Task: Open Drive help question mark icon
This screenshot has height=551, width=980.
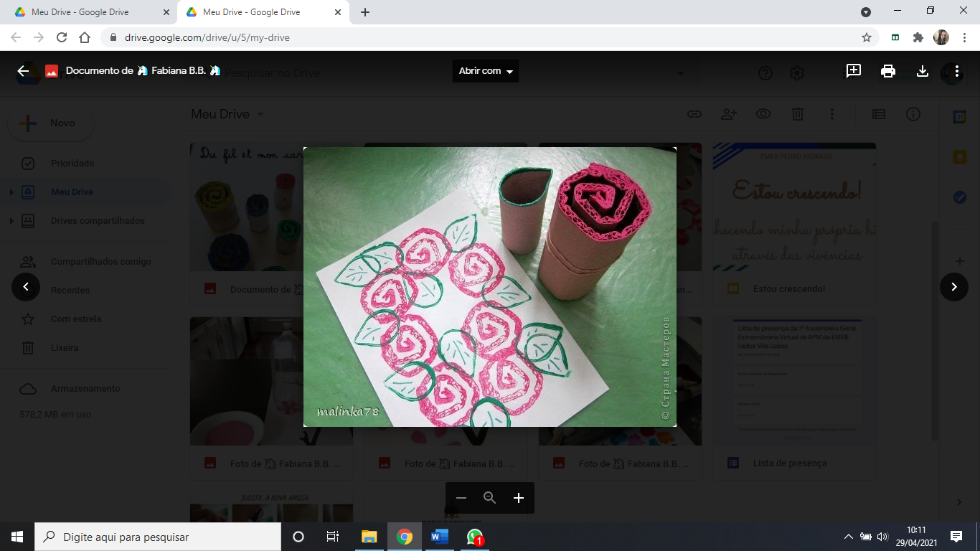Action: [765, 73]
